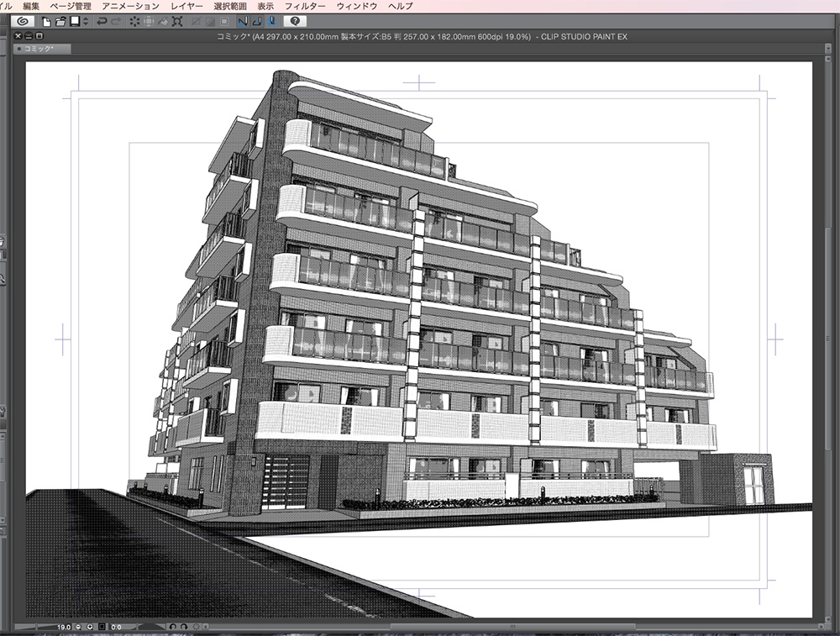Open an existing file from the toolbar
Image resolution: width=840 pixels, height=636 pixels.
pos(59,21)
